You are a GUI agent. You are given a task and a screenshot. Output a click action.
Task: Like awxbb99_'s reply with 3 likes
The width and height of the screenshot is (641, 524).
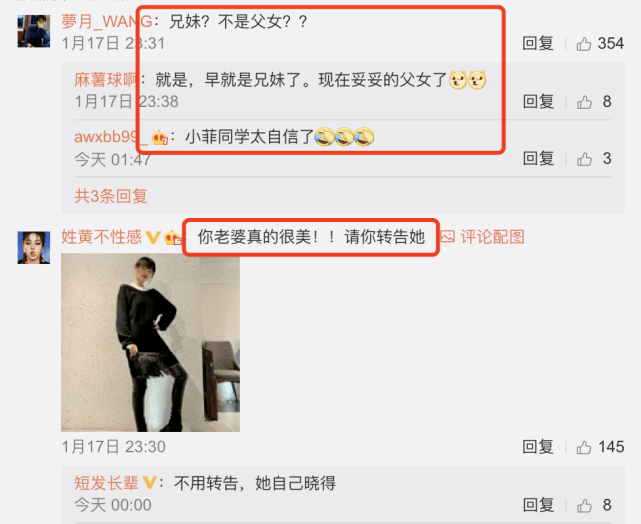(x=584, y=159)
